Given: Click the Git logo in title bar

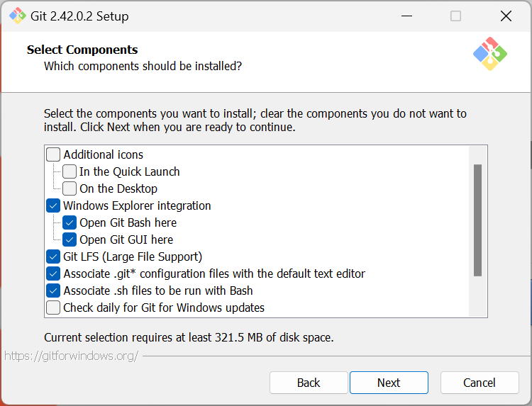Looking at the screenshot, I should click(17, 16).
